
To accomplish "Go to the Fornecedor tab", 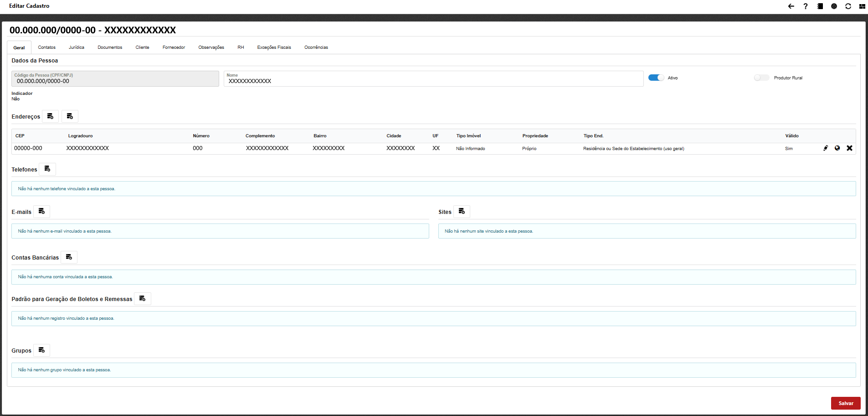I will tap(174, 47).
